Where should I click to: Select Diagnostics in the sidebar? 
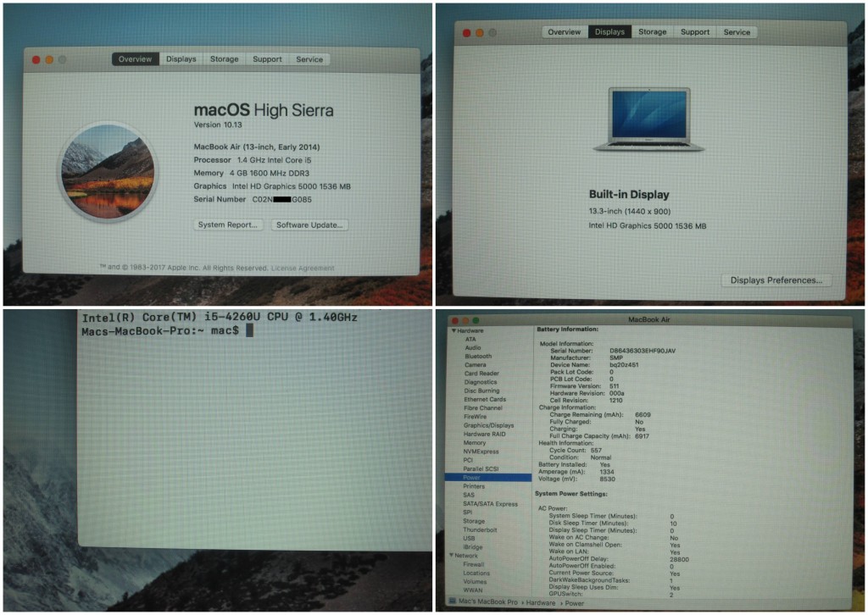481,382
